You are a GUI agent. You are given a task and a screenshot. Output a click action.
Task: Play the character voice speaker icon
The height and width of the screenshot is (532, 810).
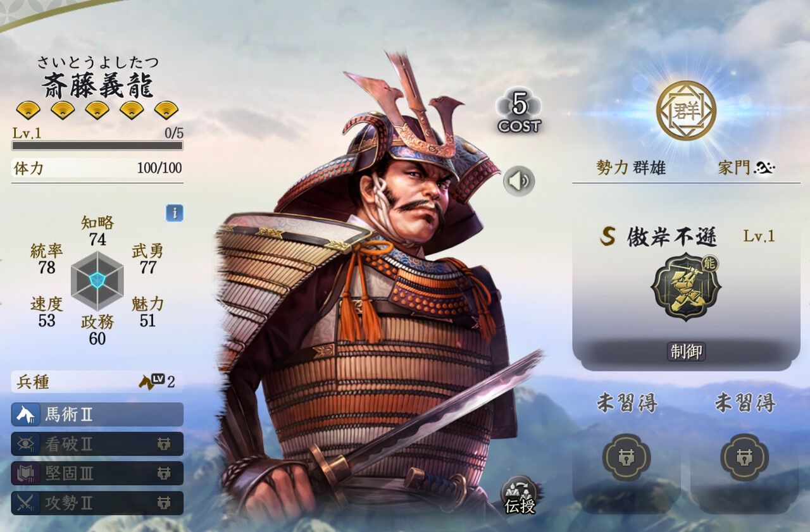click(x=519, y=182)
